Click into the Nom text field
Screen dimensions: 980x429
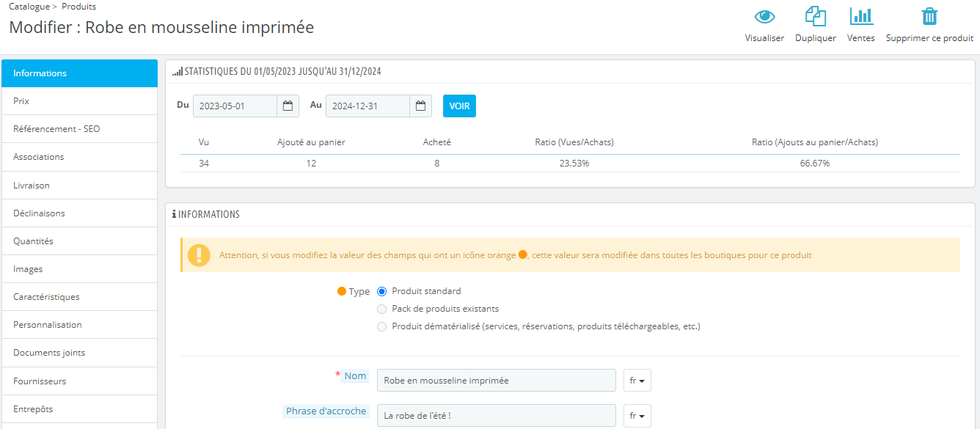(496, 381)
